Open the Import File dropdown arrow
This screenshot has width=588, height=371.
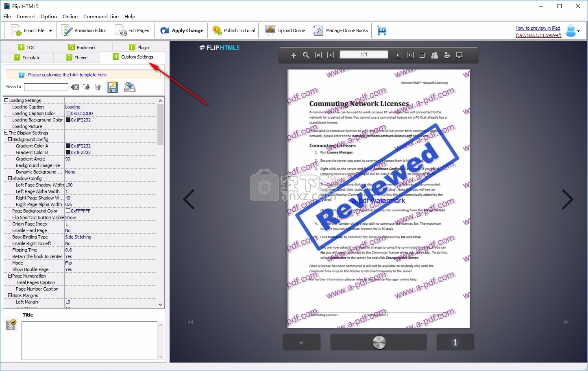(50, 30)
